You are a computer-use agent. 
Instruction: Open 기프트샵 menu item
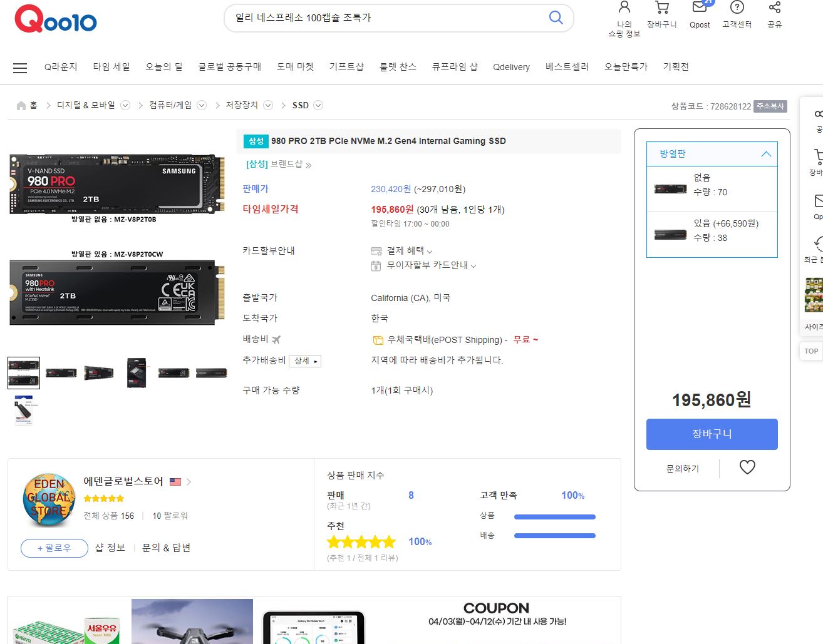(x=346, y=67)
